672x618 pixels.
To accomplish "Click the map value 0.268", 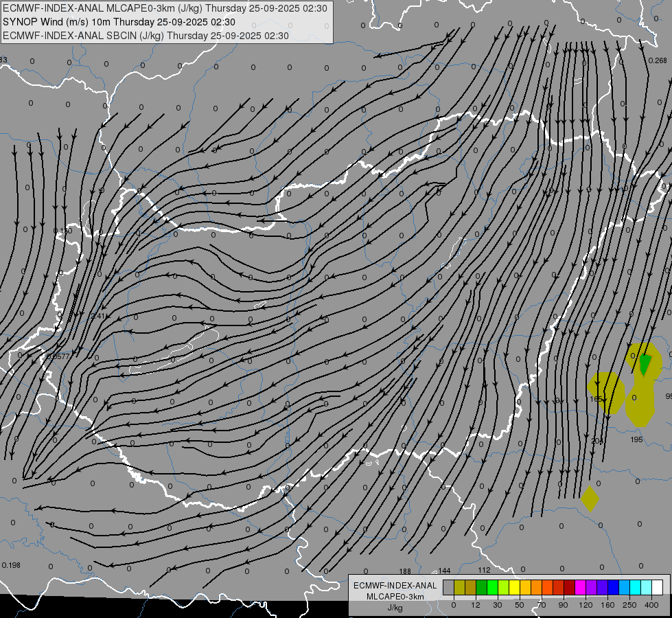I will (658, 60).
